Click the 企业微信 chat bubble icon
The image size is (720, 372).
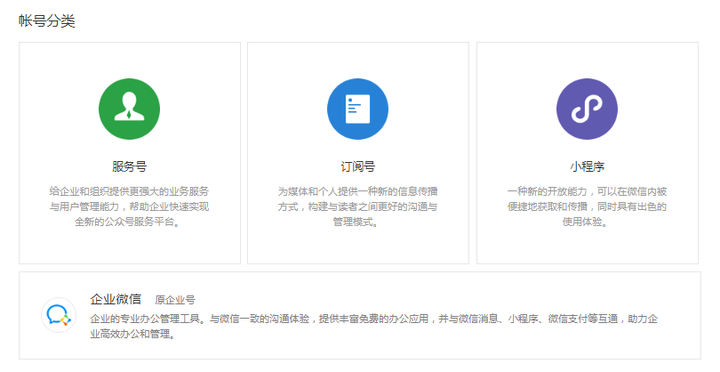coord(59,315)
